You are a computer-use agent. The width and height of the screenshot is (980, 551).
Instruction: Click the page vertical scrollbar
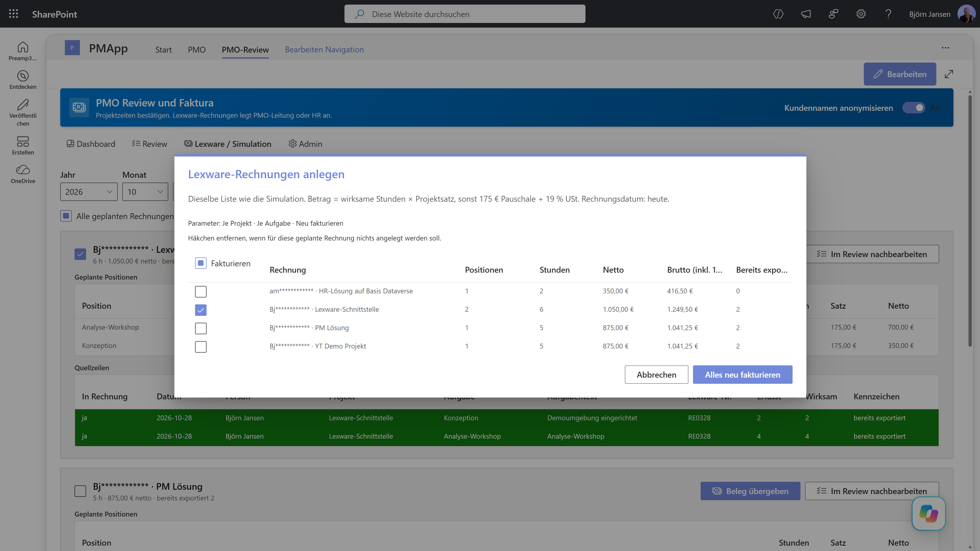[x=970, y=221]
